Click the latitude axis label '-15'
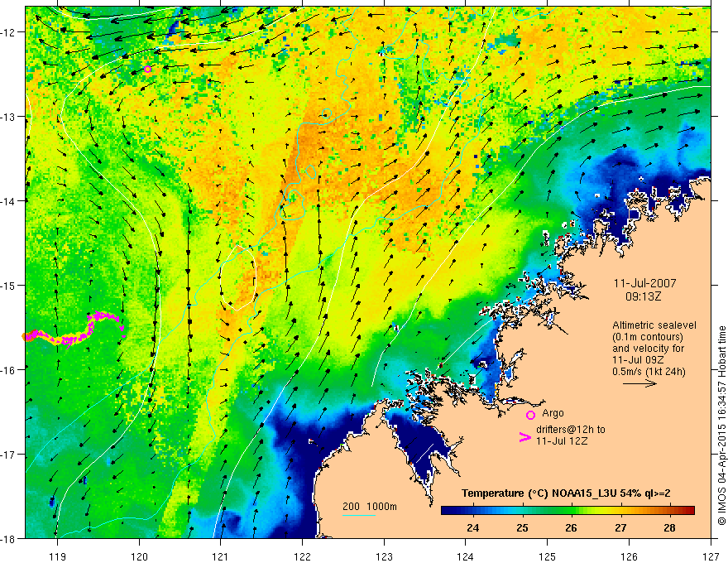This screenshot has height=563, width=728. pos(8,285)
